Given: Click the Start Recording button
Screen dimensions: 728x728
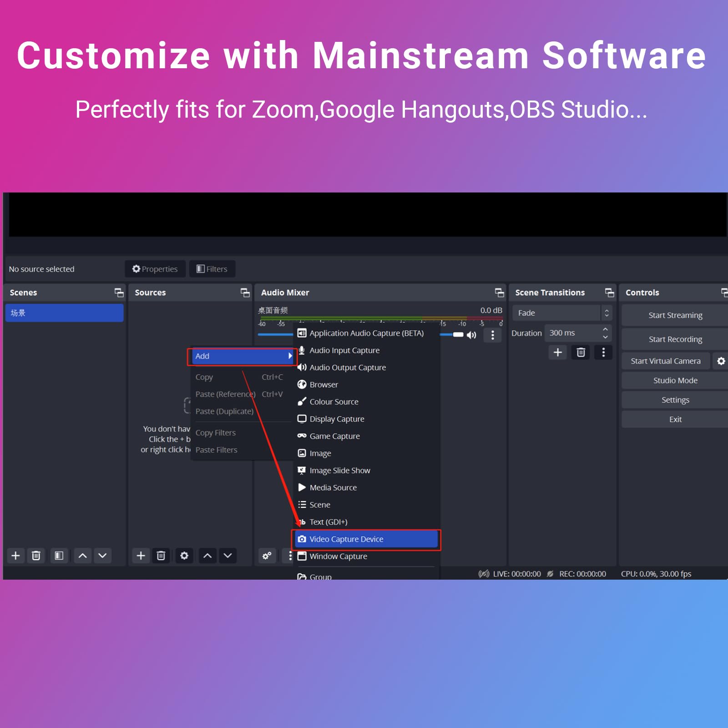Looking at the screenshot, I should click(675, 339).
